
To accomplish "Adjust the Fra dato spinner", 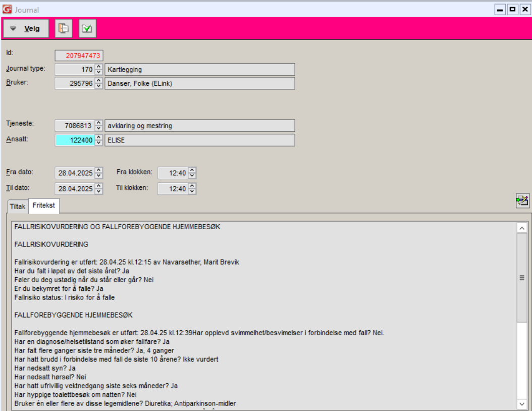I will click(x=99, y=173).
